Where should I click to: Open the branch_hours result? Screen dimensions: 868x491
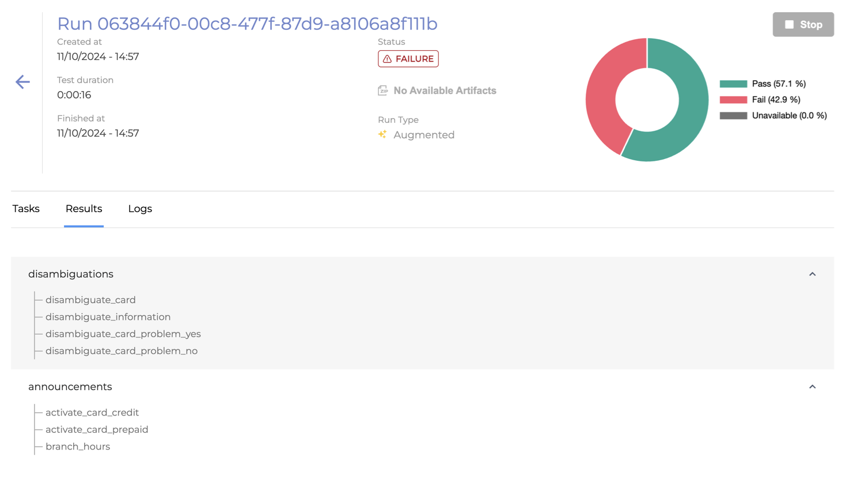(77, 447)
